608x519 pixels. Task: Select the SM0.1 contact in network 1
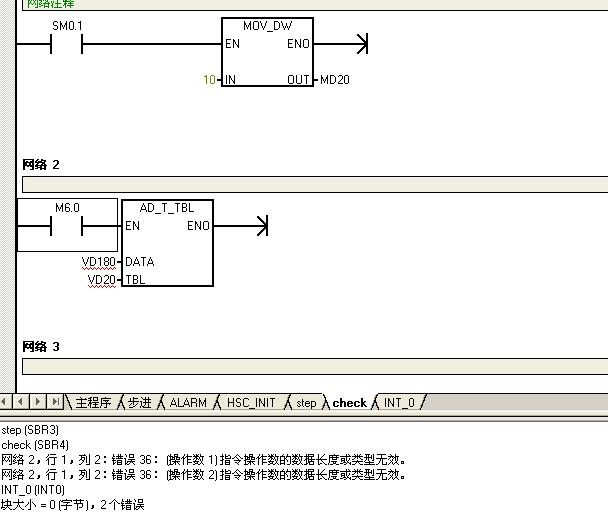click(x=66, y=43)
